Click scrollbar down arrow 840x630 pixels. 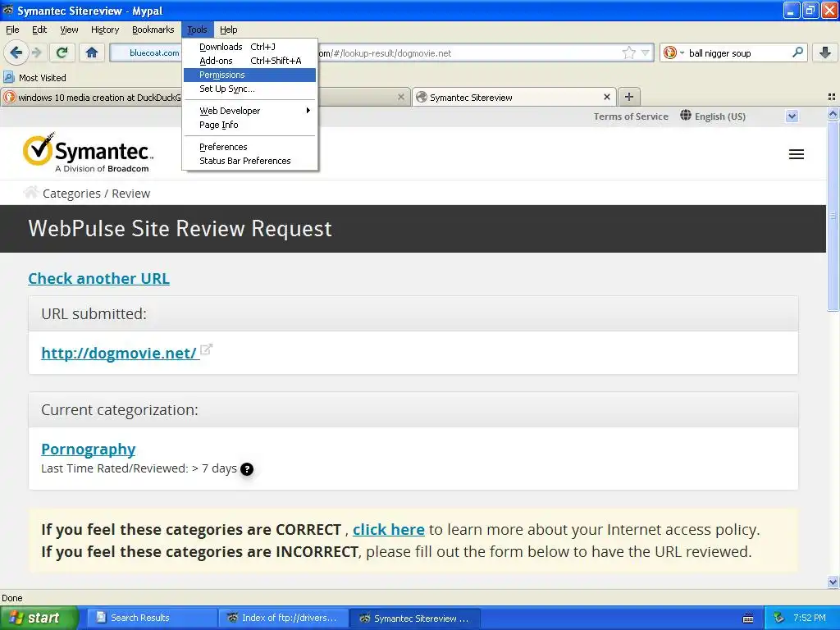(x=833, y=582)
